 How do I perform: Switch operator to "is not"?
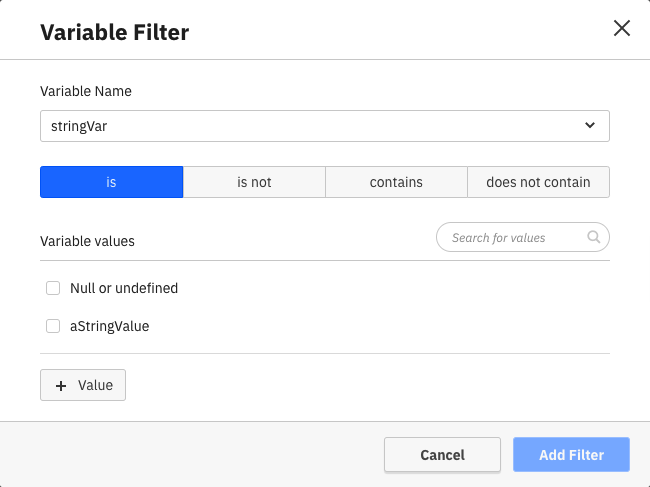pyautogui.click(x=254, y=182)
